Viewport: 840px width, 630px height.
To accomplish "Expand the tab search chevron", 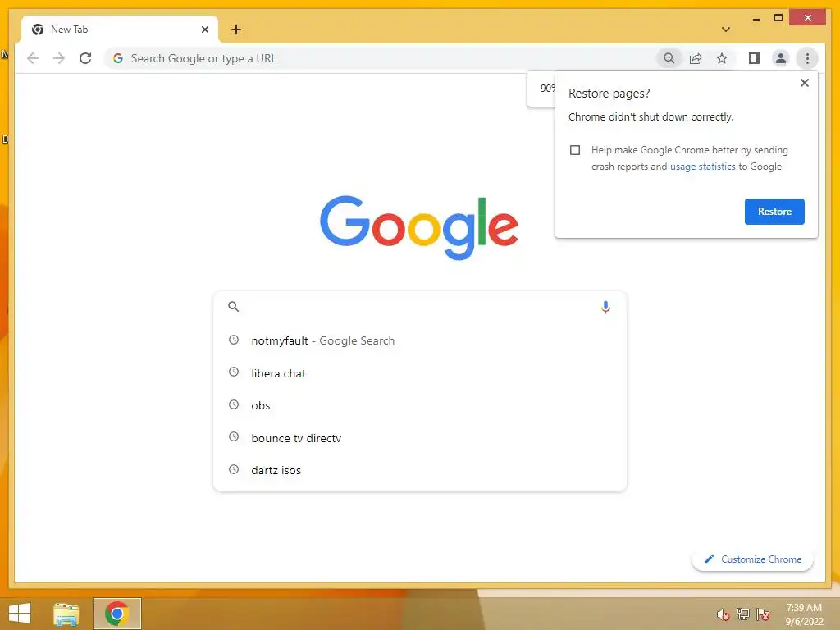I will 725,30.
